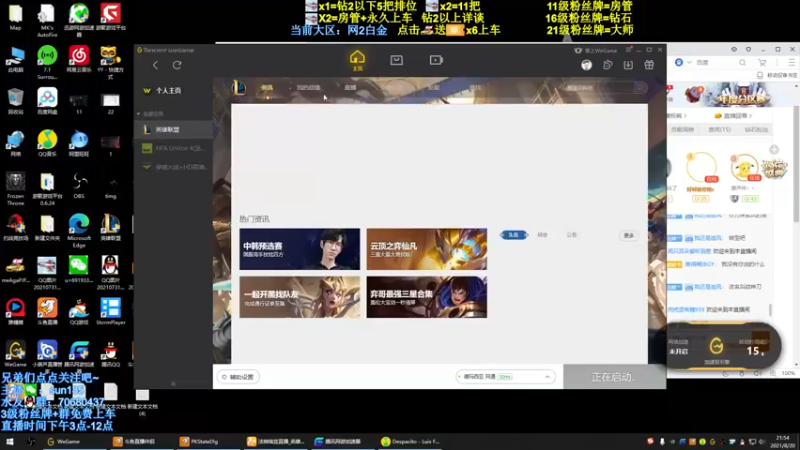Open the WeGame desktop shortcut
The width and height of the screenshot is (800, 450).
point(15,354)
